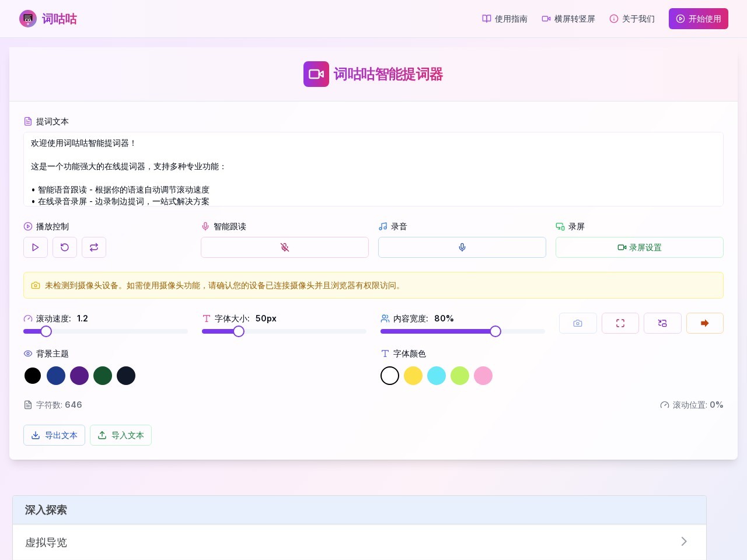The image size is (747, 560).
Task: Click the 内容宽度 value 80%
Action: pyautogui.click(x=444, y=318)
